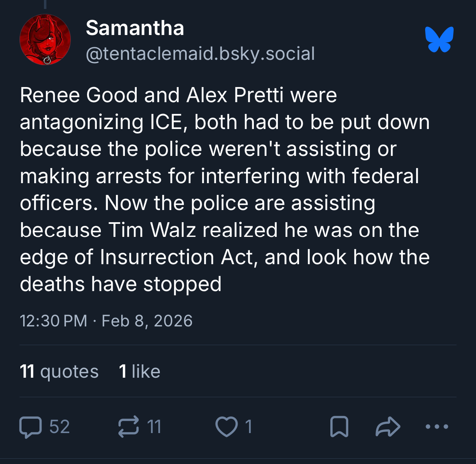Like the post with the heart icon
Image resolution: width=476 pixels, height=464 pixels.
point(226,427)
